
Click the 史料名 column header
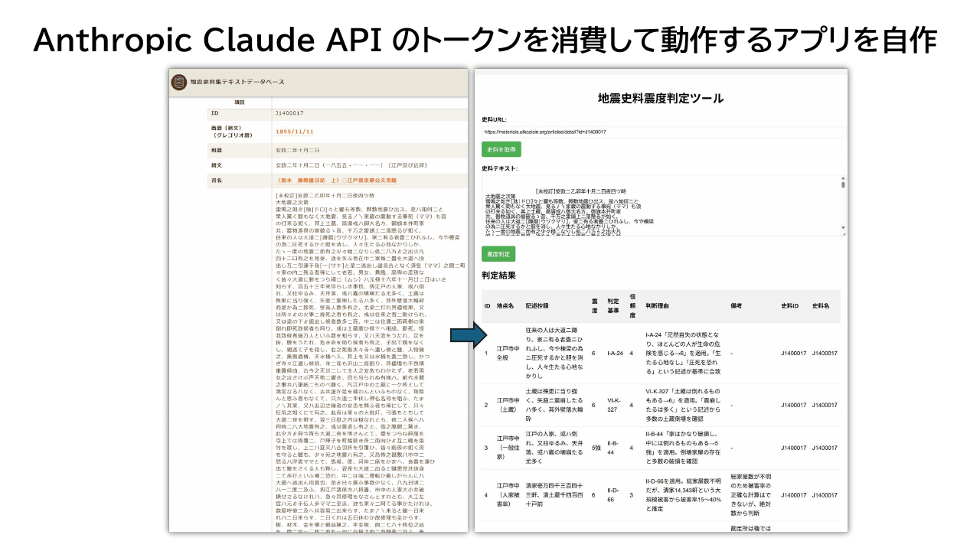[x=821, y=306]
